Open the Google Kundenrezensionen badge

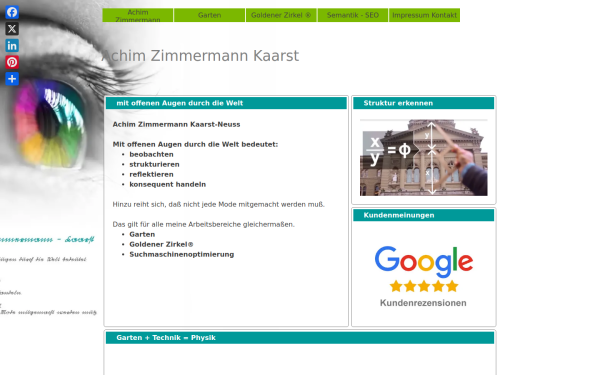click(424, 276)
